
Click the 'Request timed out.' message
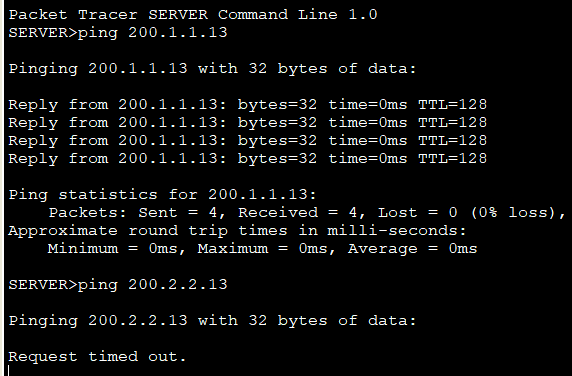coord(97,356)
